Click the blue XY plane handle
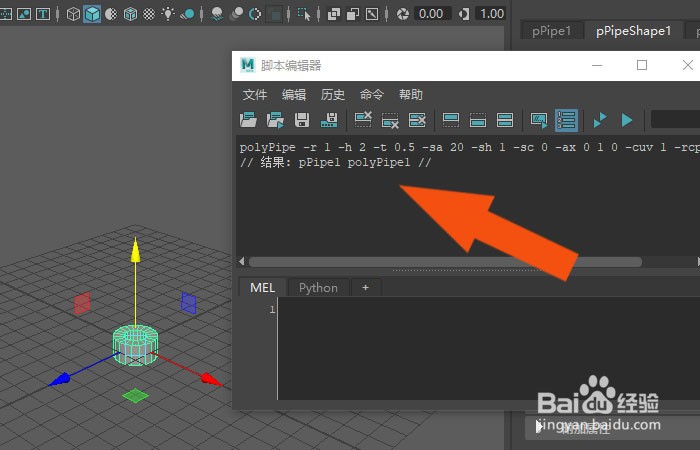Viewport: 700px width, 450px height. (188, 303)
